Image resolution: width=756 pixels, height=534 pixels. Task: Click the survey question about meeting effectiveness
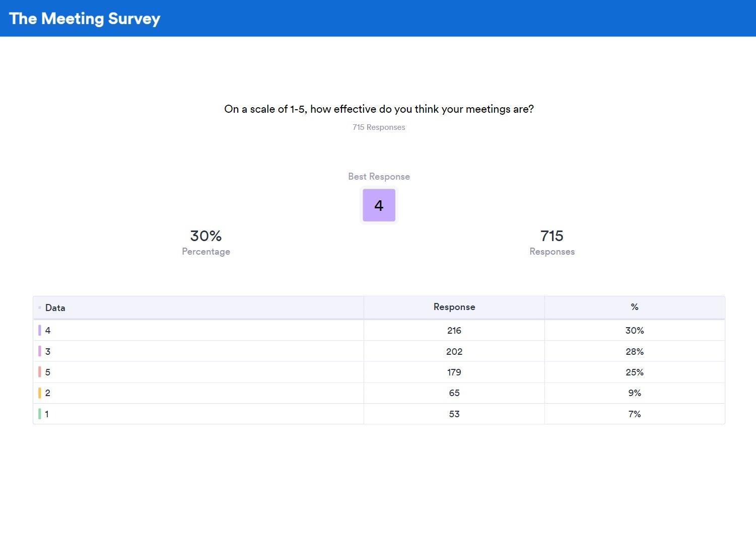click(x=379, y=109)
